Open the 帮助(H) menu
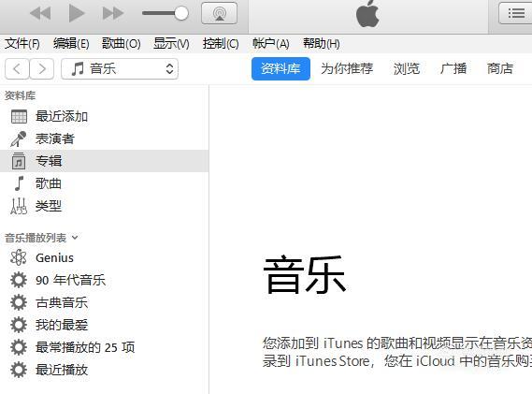 (321, 43)
